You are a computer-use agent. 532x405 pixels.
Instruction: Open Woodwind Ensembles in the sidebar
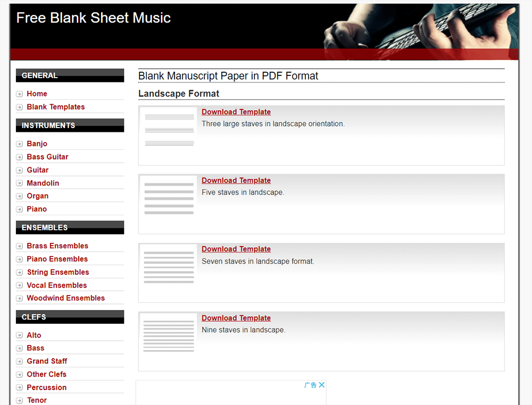[65, 298]
